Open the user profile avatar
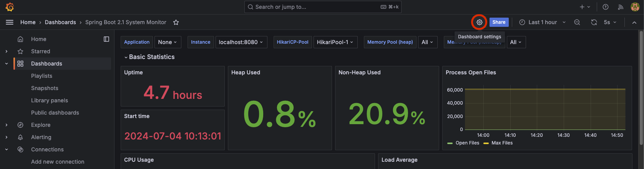 (x=635, y=7)
